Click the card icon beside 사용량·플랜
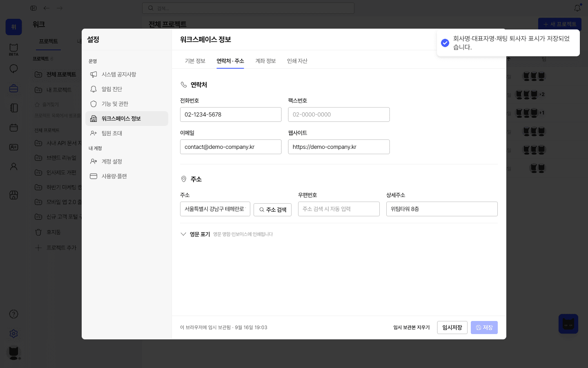 (x=94, y=176)
